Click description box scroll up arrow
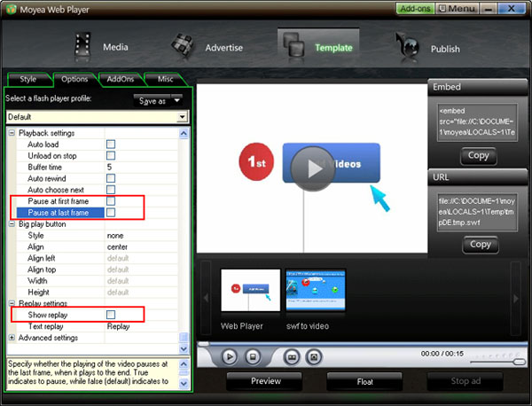The width and height of the screenshot is (532, 406). 184,364
